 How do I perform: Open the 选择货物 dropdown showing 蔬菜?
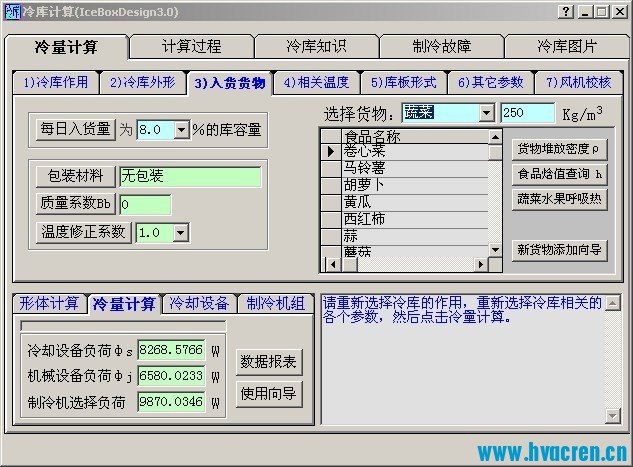tap(487, 113)
